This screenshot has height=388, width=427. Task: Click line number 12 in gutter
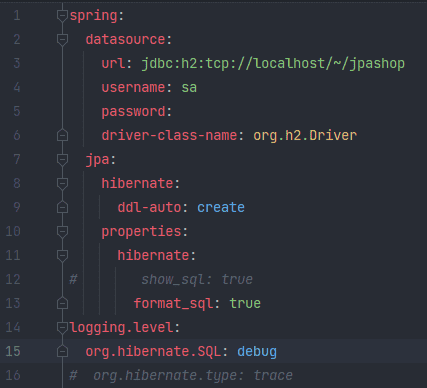point(13,279)
